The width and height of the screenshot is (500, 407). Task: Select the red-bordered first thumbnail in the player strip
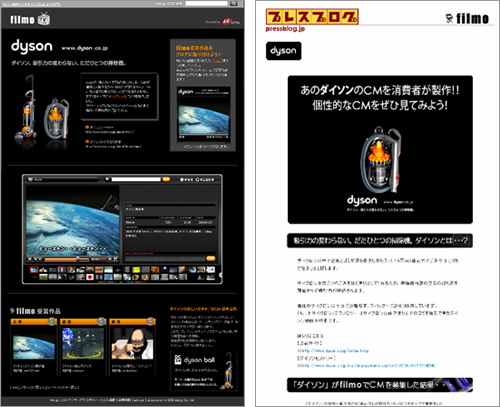coord(34,270)
